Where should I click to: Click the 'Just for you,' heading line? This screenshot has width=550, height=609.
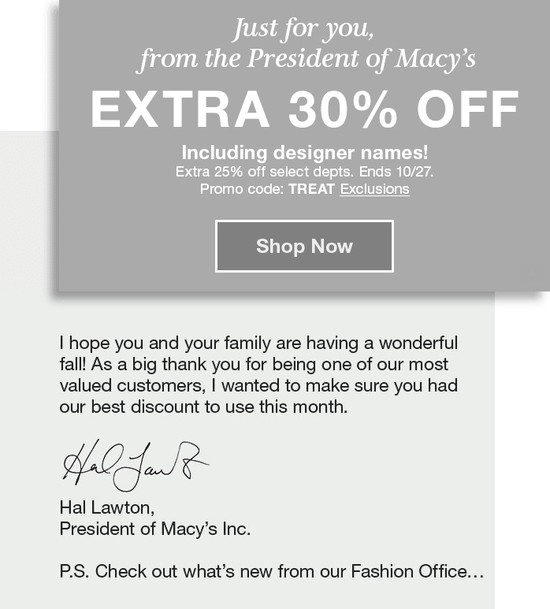pyautogui.click(x=303, y=30)
